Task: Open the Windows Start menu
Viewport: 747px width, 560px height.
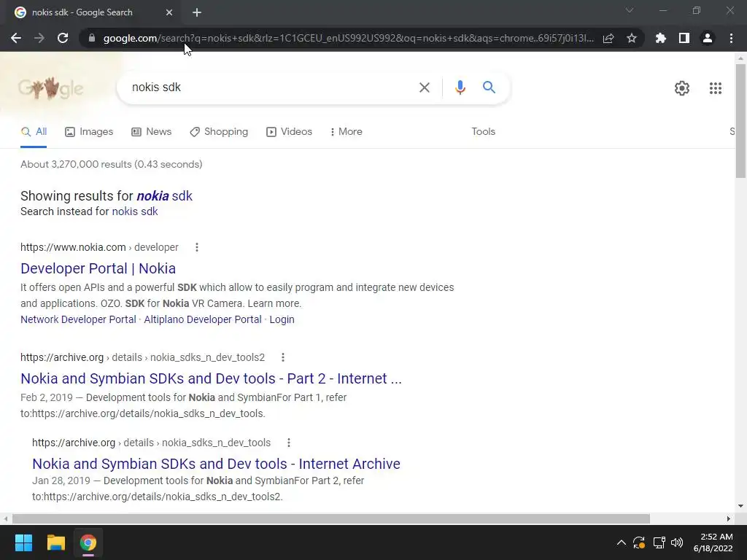Action: click(x=23, y=542)
